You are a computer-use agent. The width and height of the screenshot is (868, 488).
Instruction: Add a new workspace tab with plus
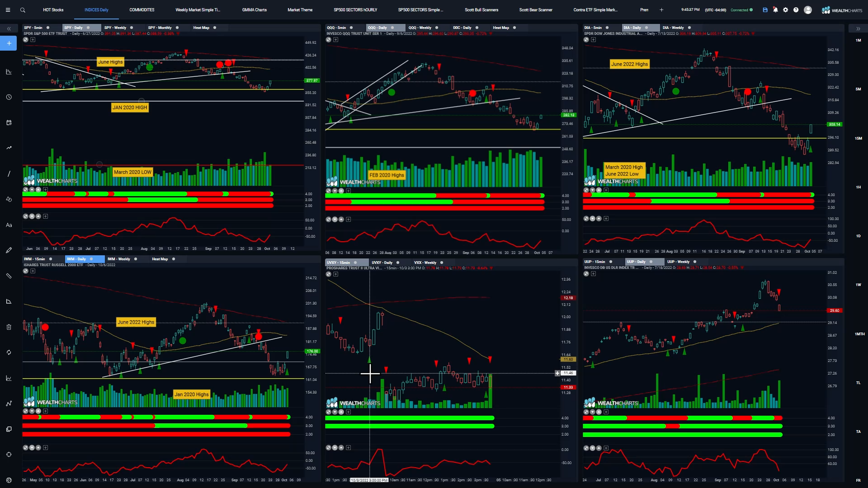tap(661, 10)
